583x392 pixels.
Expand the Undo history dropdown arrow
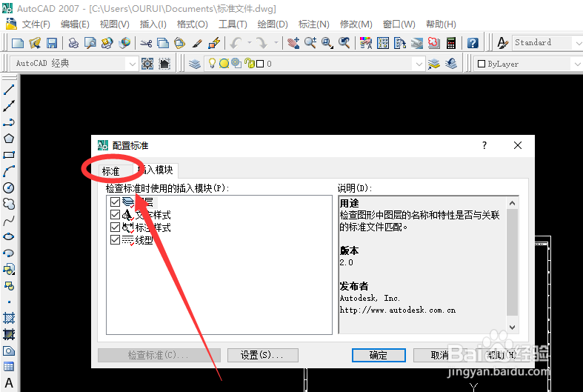tap(250, 43)
